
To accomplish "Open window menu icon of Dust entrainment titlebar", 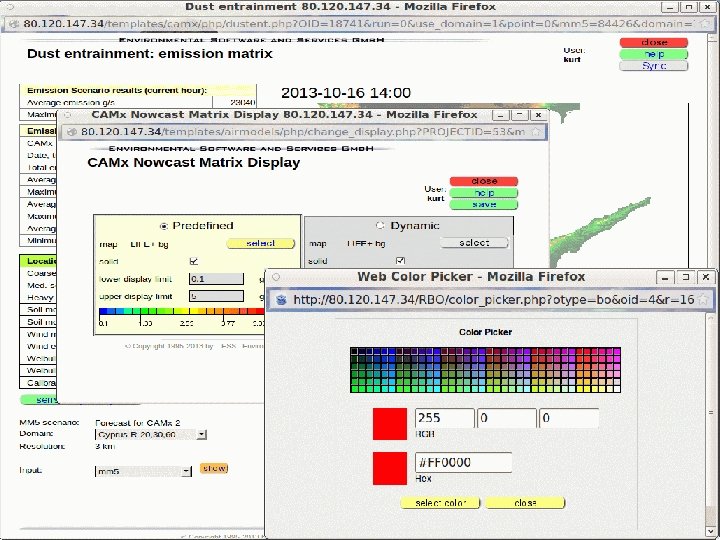I will point(9,7).
